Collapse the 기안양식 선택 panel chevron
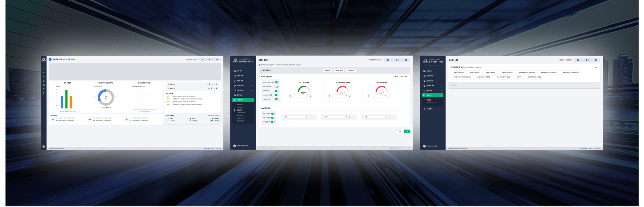Viewport: 644px width, 207px height. [x=596, y=67]
